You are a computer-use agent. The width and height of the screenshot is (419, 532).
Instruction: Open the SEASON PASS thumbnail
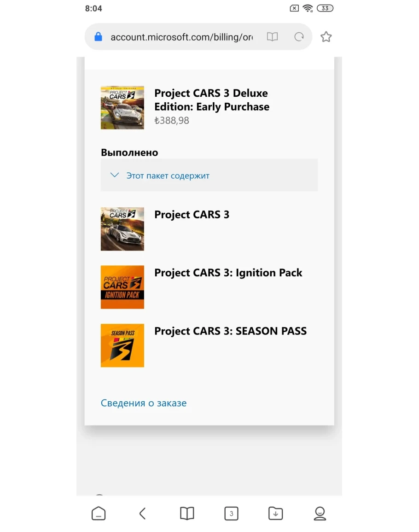122,345
